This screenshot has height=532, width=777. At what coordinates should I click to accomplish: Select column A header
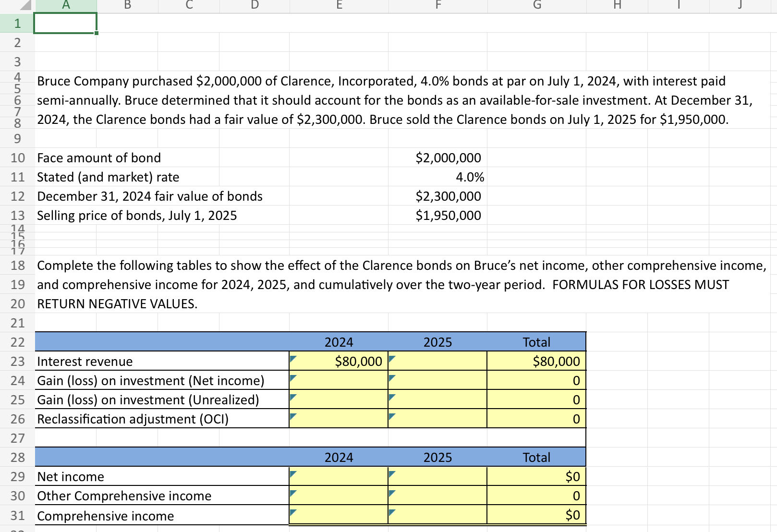tap(65, 5)
